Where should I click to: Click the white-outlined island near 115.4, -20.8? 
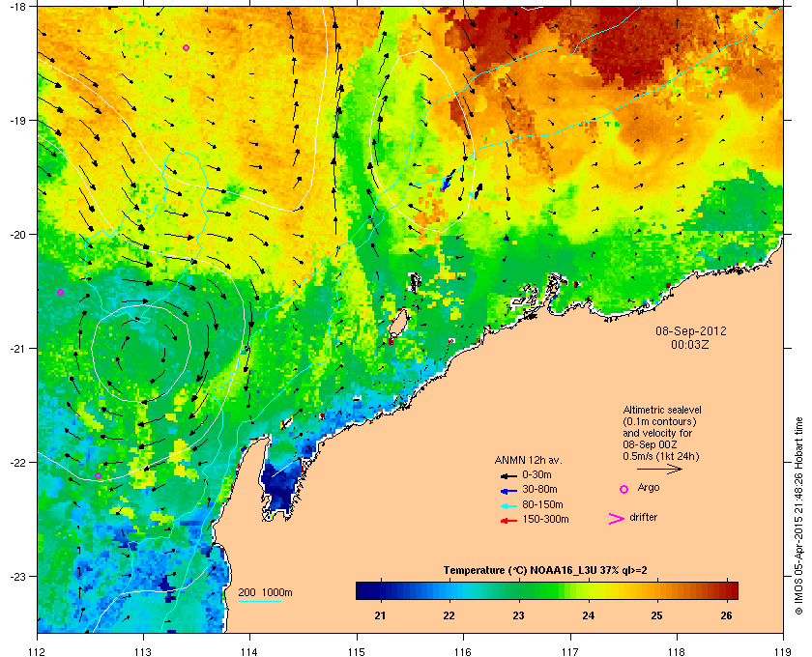pyautogui.click(x=398, y=322)
